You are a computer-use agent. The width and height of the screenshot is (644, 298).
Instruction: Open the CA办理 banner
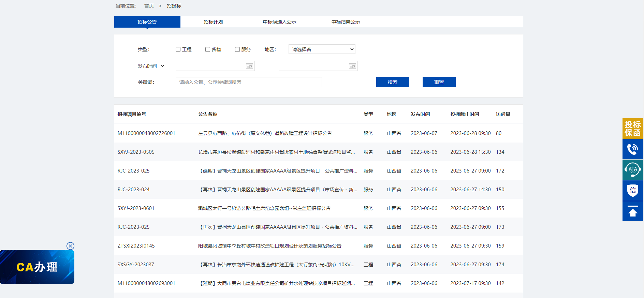pyautogui.click(x=37, y=267)
